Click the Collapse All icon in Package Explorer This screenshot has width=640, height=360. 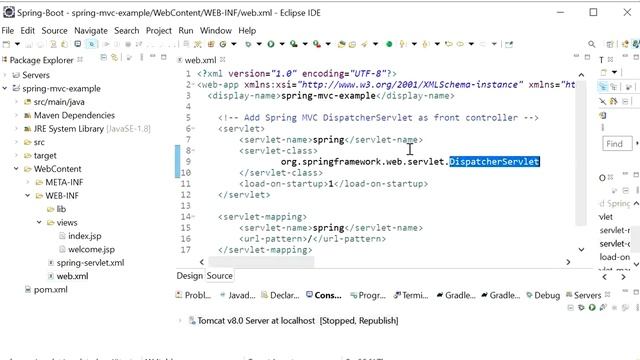pyautogui.click(x=104, y=58)
